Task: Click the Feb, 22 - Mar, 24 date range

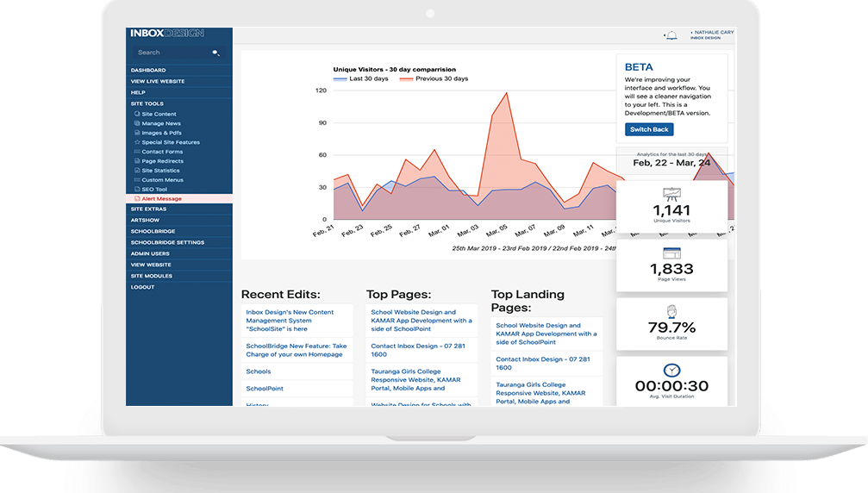Action: (671, 163)
